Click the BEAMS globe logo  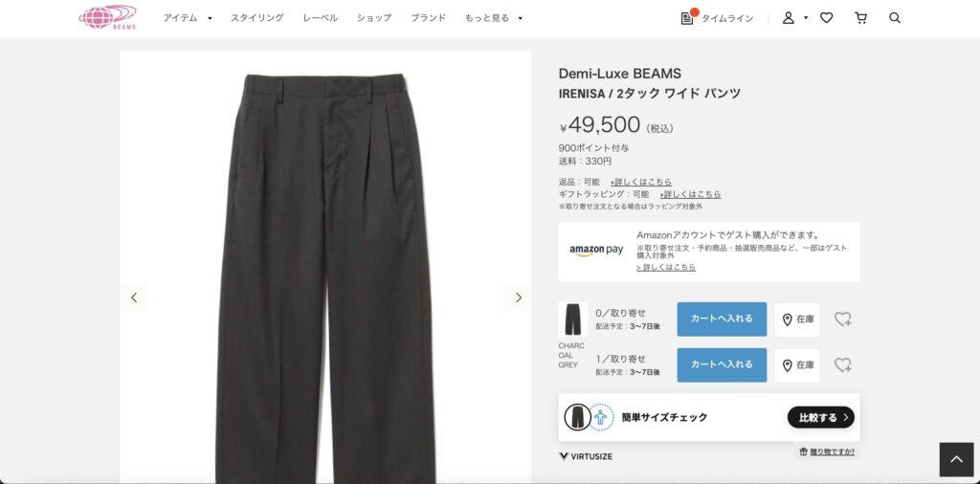[x=107, y=17]
